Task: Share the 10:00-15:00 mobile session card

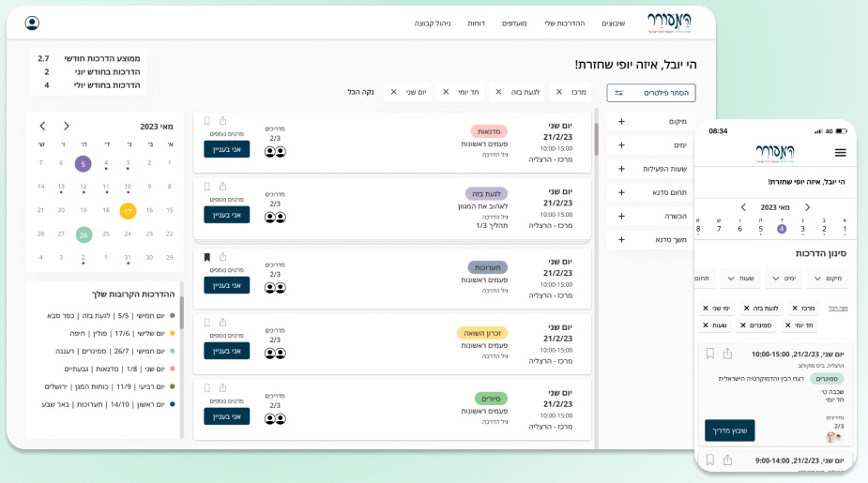Action: (x=727, y=353)
